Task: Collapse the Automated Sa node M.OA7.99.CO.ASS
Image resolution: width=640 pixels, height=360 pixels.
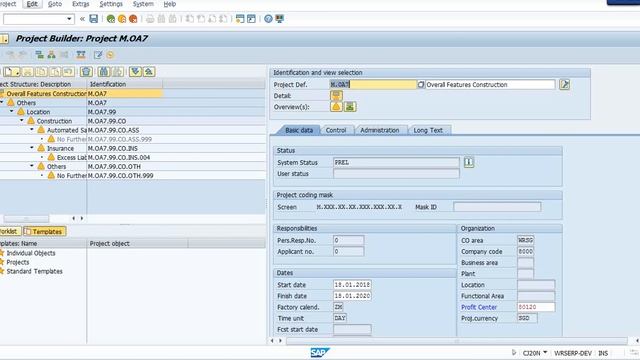Action: coord(32,129)
